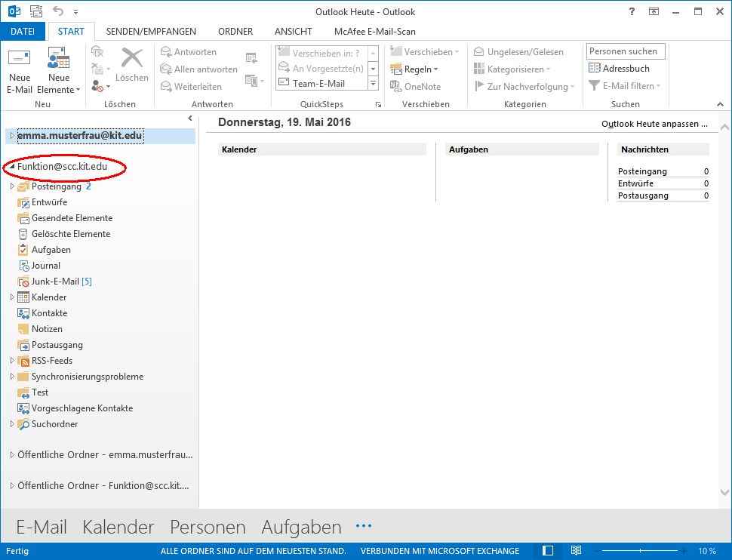Viewport: 732px width, 560px height.
Task: Expand the Suchordner folder
Action: pos(12,424)
